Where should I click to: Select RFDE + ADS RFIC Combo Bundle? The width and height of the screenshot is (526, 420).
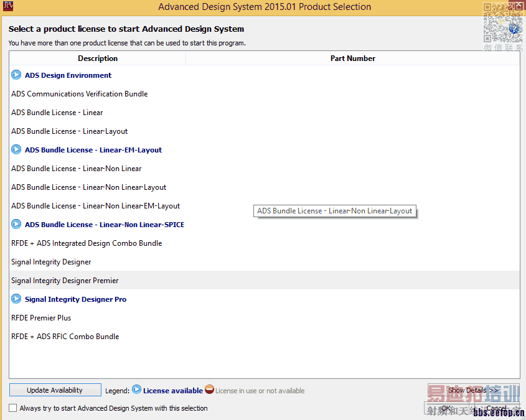click(x=265, y=337)
